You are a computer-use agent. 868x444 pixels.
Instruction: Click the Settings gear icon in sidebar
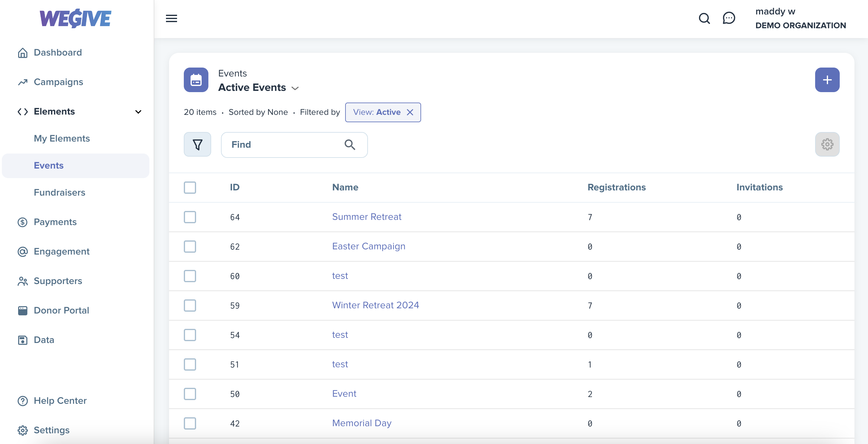pos(22,430)
